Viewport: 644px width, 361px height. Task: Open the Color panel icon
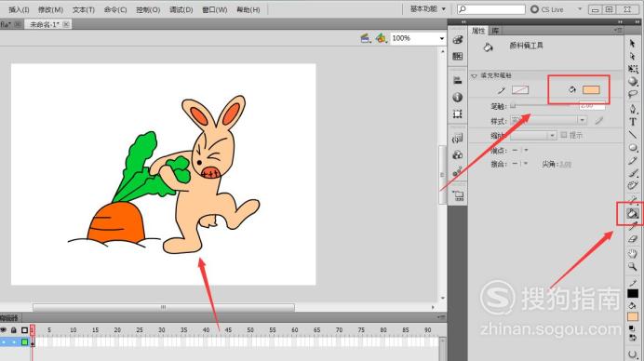pos(458,40)
